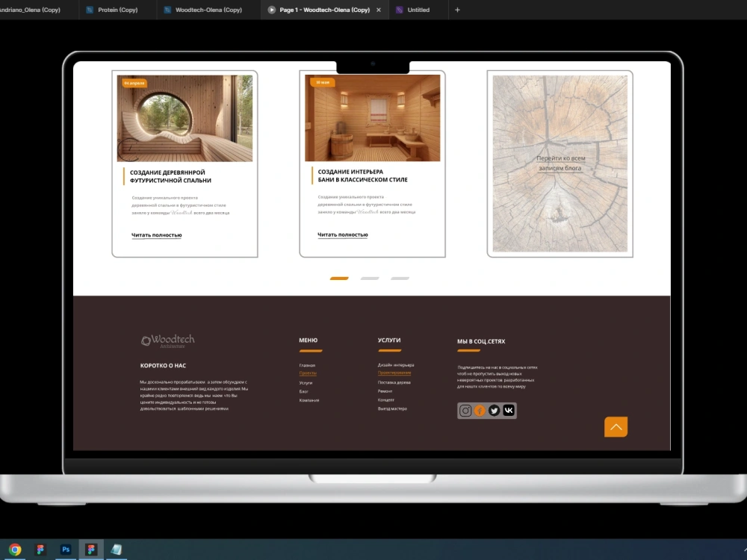The height and width of the screenshot is (560, 747).
Task: Click the Главная footer menu link
Action: pos(307,365)
